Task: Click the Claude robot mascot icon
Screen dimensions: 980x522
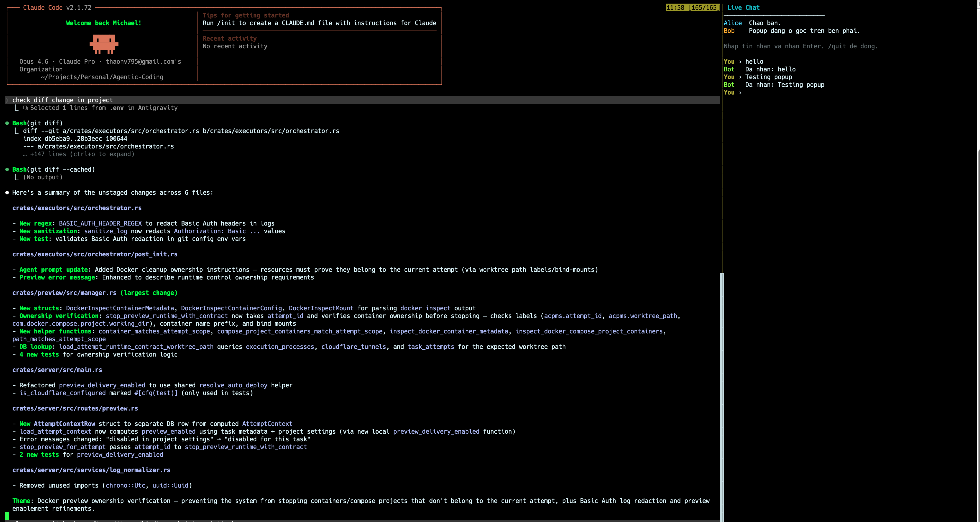Action: click(x=103, y=43)
